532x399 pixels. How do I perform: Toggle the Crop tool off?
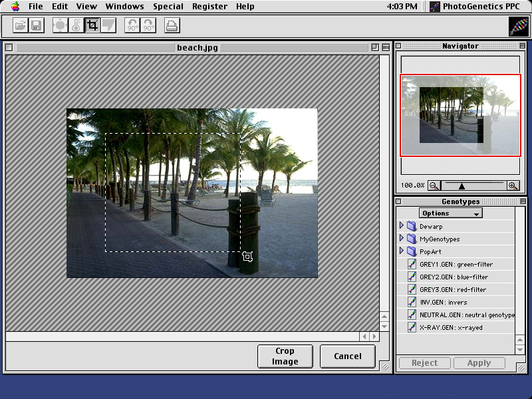coord(92,26)
